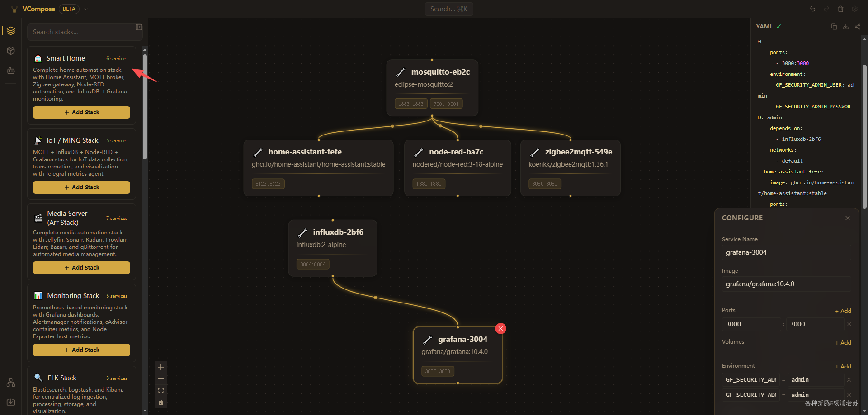Click the wrench icon on influxdb-2bf6 node

click(302, 233)
